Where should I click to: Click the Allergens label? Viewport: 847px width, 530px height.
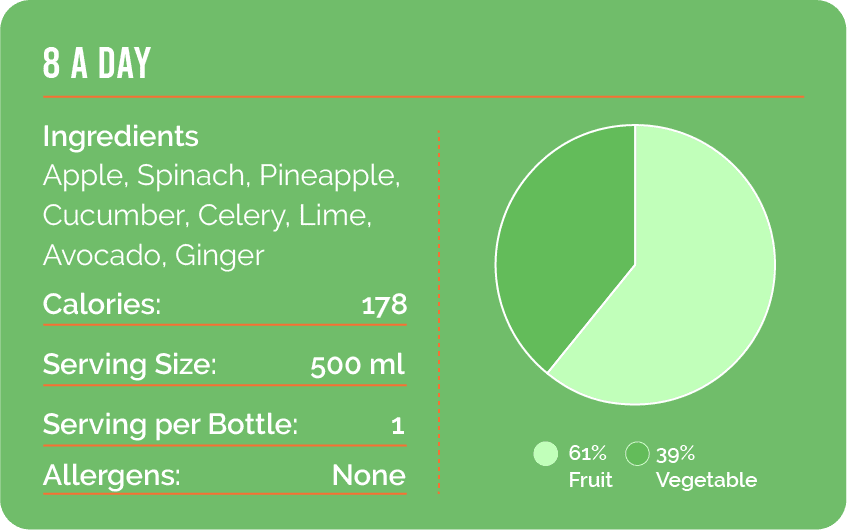111,475
